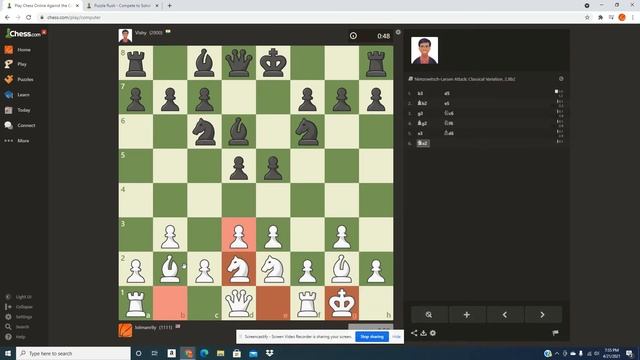Viewport: 640px width, 360px height.
Task: Switch to the Play Chess Online tab
Action: (x=42, y=6)
